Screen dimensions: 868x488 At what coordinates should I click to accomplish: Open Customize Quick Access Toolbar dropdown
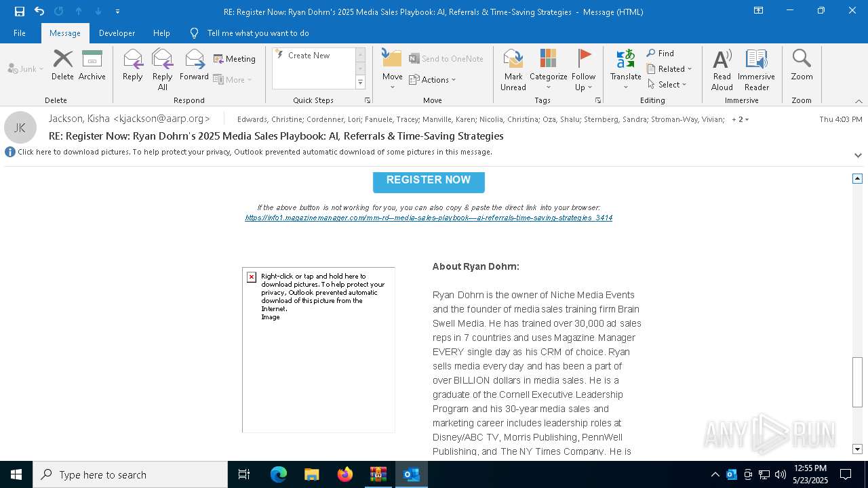(x=117, y=12)
